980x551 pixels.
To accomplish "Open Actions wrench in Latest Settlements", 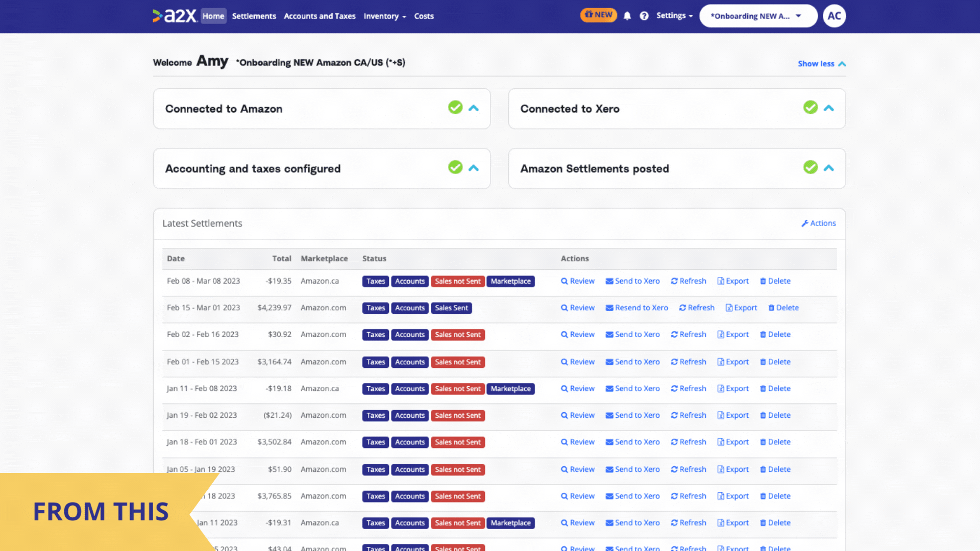I will click(819, 223).
